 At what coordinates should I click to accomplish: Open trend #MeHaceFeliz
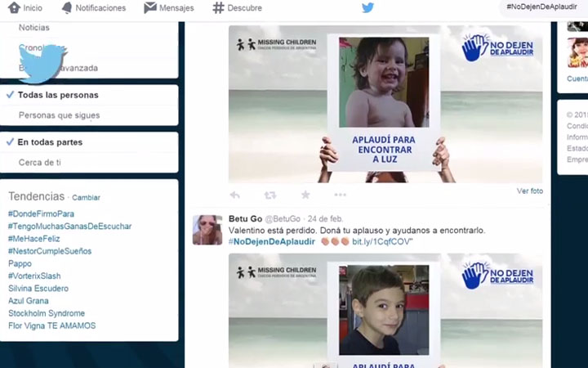(x=33, y=239)
